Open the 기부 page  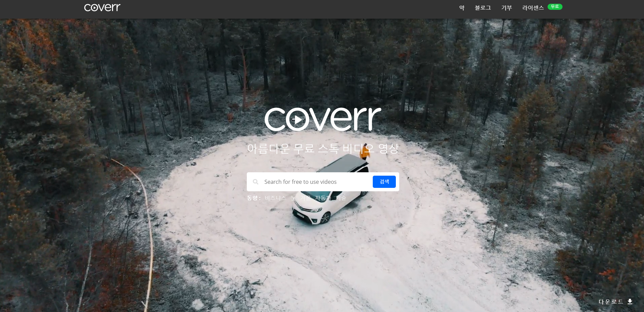507,7
